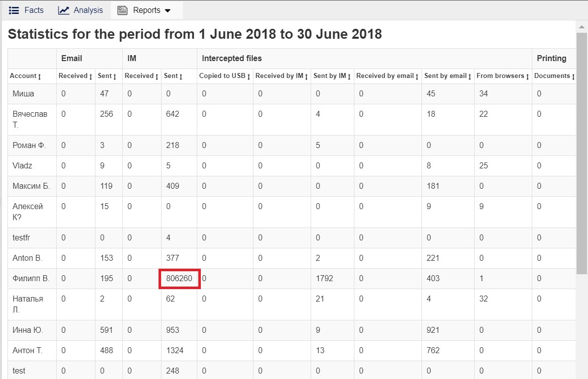
Task: Sort by Email Received arrow icon
Action: 91,76
